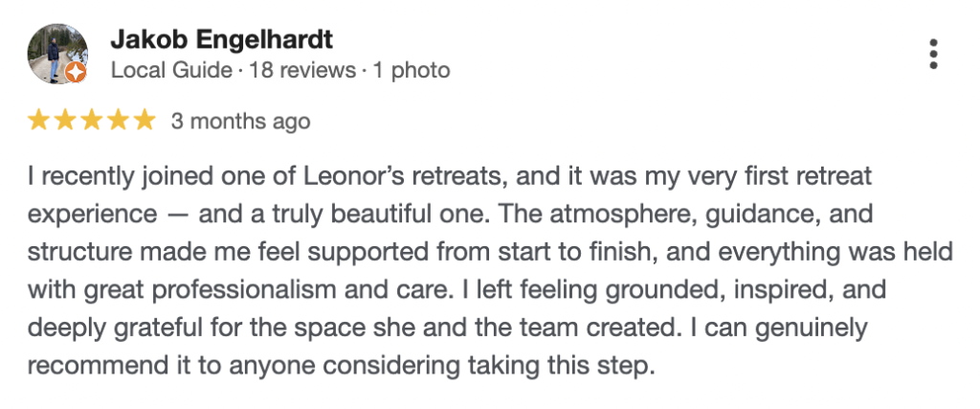Viewport: 980px width, 409px height.
Task: Click the fourth yellow rating star
Action: pos(117,121)
